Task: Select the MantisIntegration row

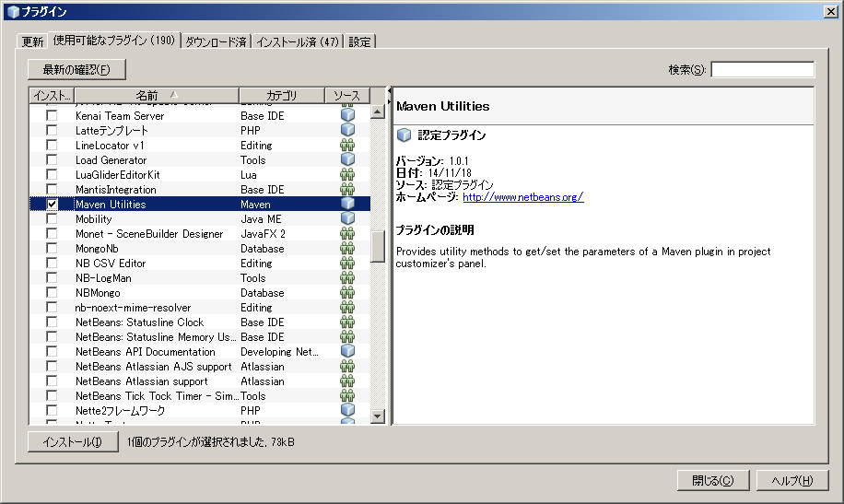Action: coord(200,190)
